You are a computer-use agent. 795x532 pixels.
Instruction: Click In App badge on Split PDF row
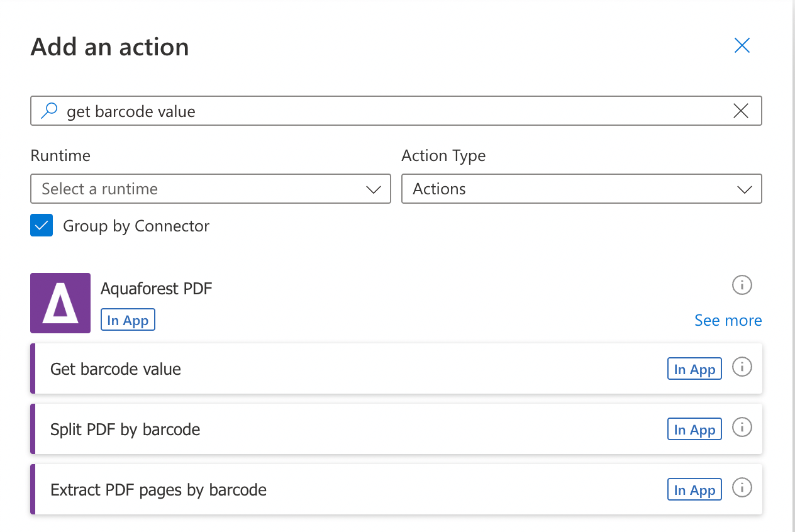694,429
